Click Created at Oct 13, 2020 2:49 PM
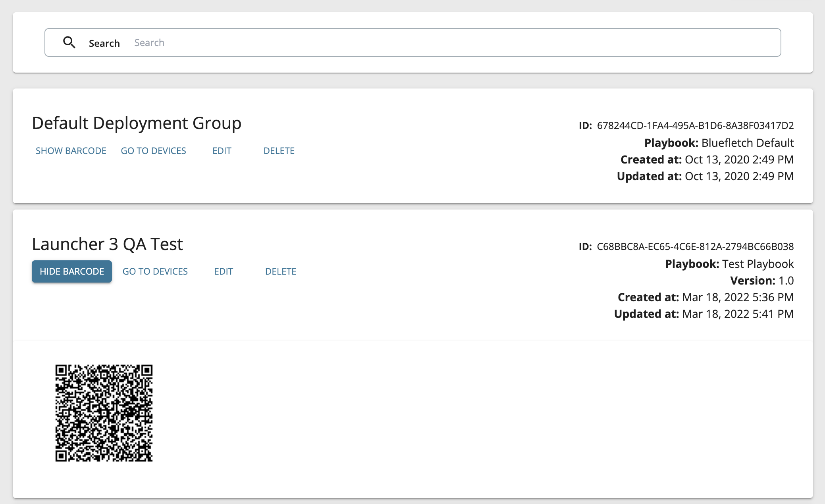 tap(707, 160)
